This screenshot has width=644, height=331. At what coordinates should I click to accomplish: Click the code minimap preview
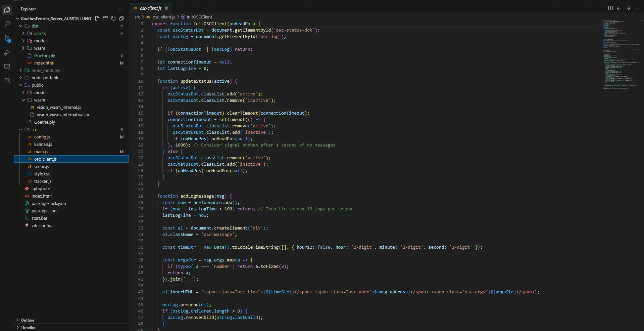pyautogui.click(x=620, y=55)
